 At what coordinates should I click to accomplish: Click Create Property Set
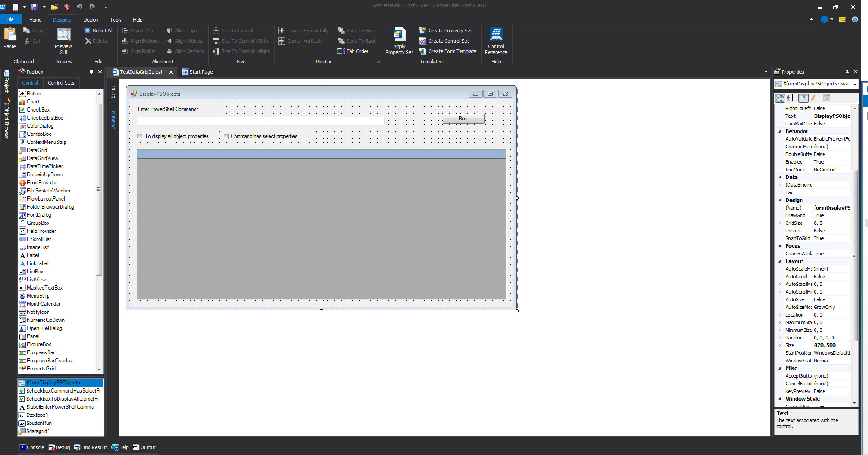[x=446, y=31]
